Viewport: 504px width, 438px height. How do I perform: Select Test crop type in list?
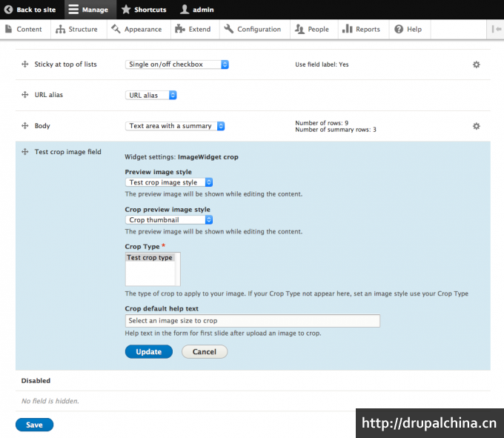150,258
